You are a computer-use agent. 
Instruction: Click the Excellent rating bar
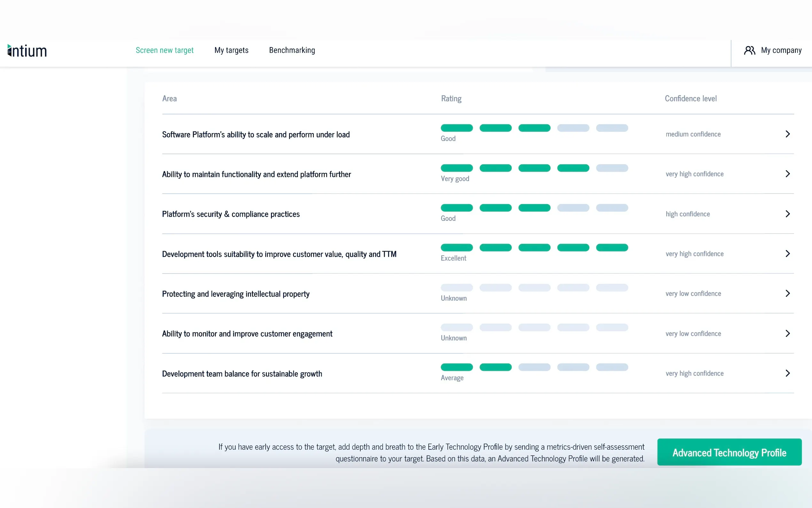[x=534, y=248]
